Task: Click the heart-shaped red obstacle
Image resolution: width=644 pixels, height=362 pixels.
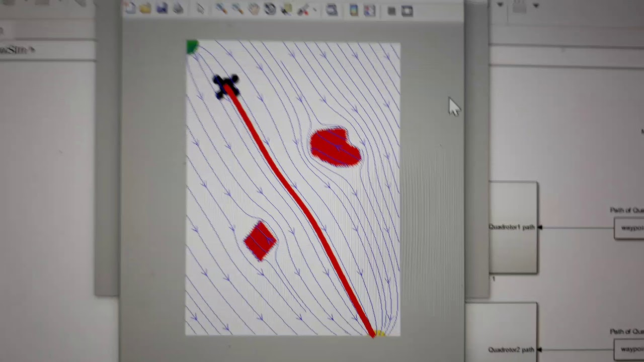Action: [335, 147]
